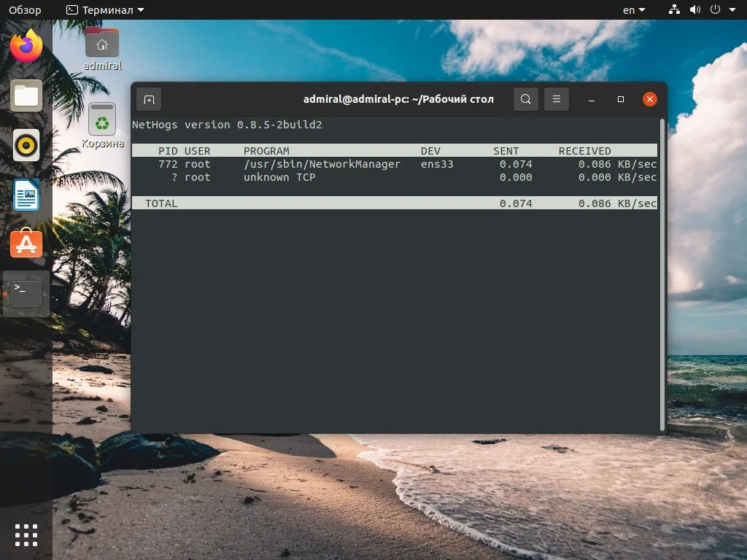Launch Rhythmbox music player from the dock
747x560 pixels.
26,145
